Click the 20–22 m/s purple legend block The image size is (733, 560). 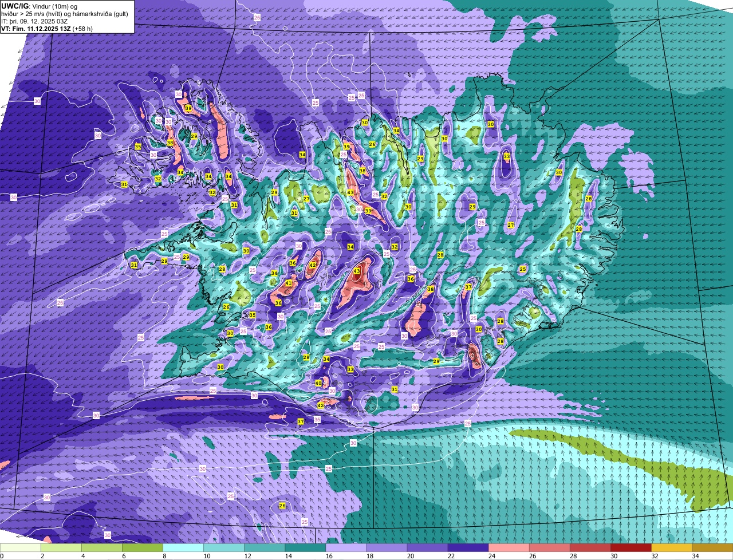pos(427,548)
